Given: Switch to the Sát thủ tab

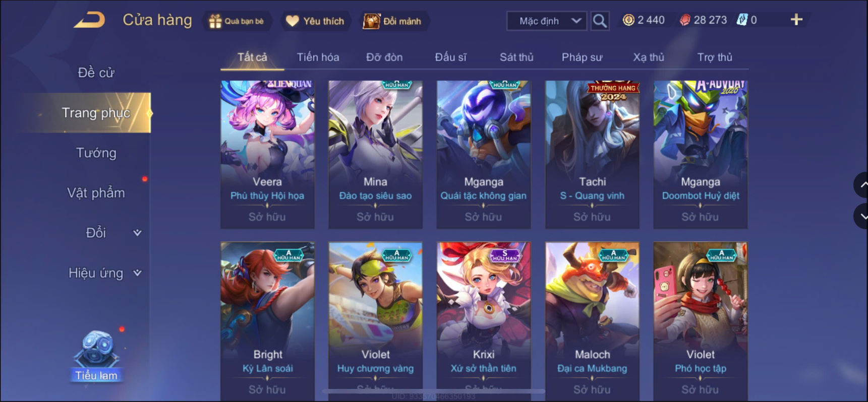Looking at the screenshot, I should point(516,57).
